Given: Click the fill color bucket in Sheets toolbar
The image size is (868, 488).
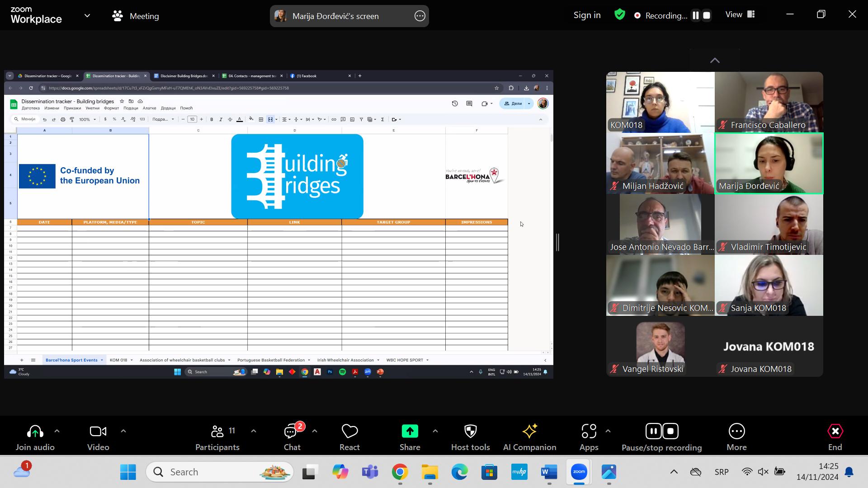Looking at the screenshot, I should coord(251,120).
